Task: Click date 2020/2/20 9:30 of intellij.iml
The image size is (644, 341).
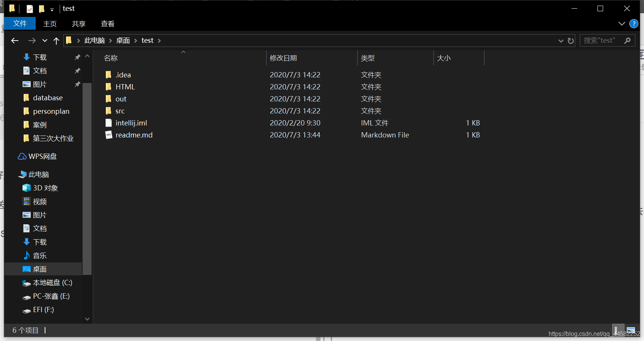Action: (x=295, y=123)
